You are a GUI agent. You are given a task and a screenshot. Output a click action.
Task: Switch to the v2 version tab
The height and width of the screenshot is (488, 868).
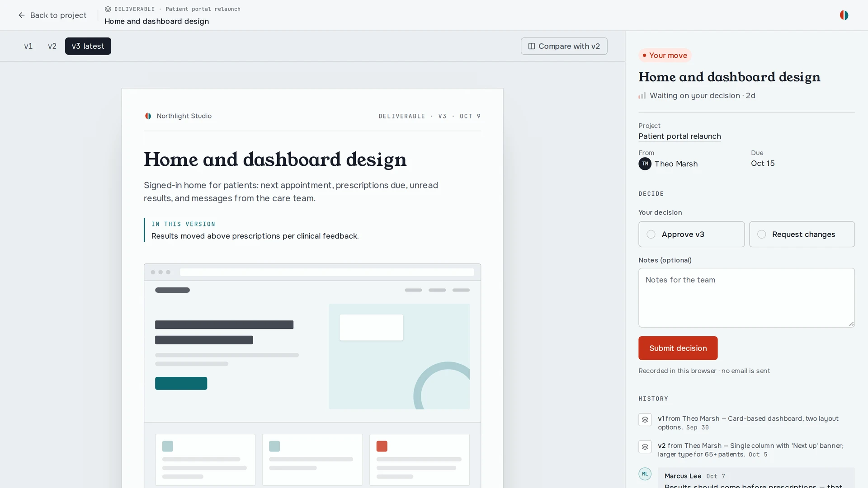[x=52, y=46]
